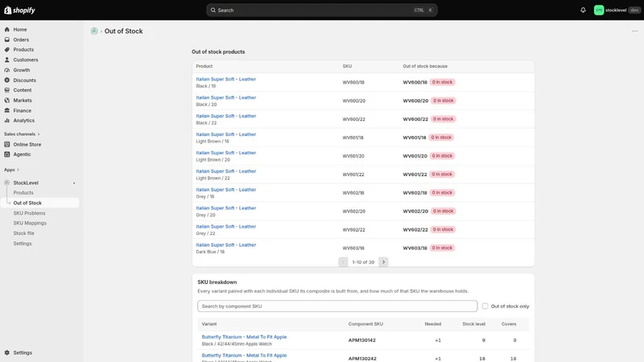Click the Content icon in sidebar

[x=7, y=90]
